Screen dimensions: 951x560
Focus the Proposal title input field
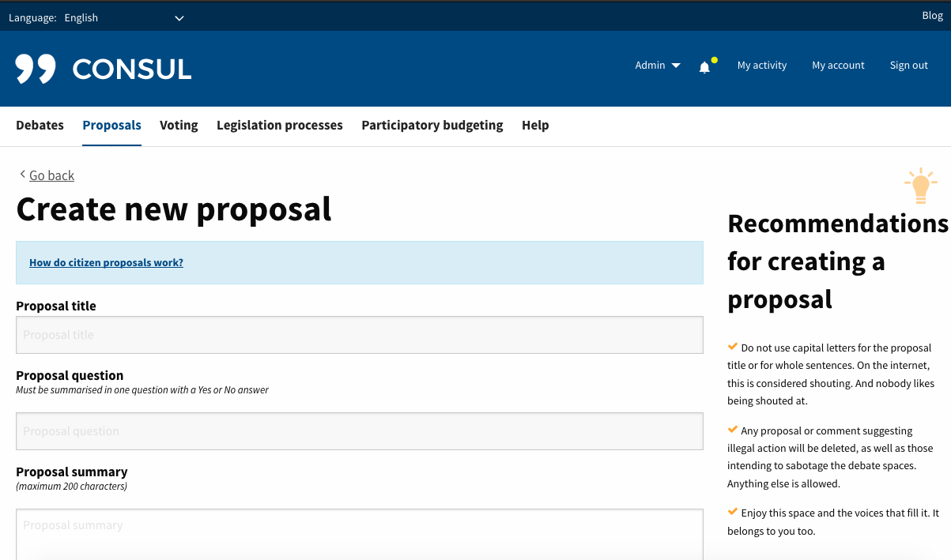click(359, 335)
